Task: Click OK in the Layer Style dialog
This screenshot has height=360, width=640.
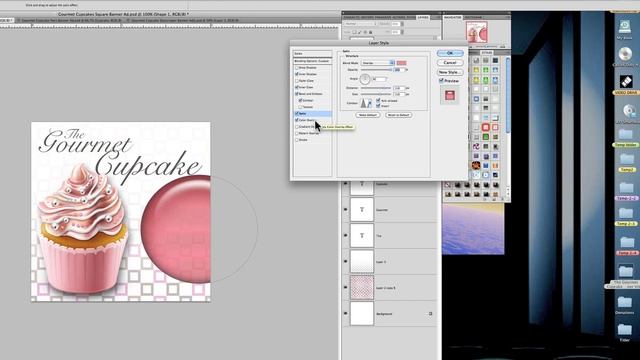Action: pos(450,53)
